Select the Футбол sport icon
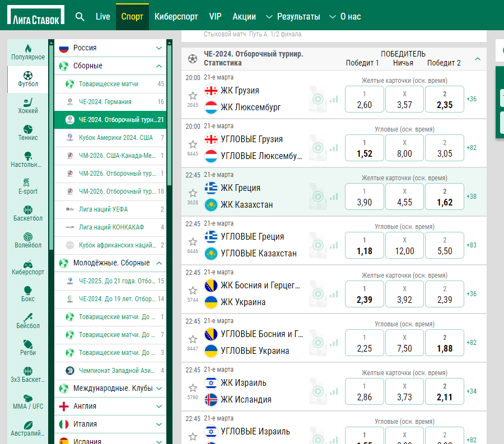This screenshot has width=504, height=444. [x=28, y=76]
